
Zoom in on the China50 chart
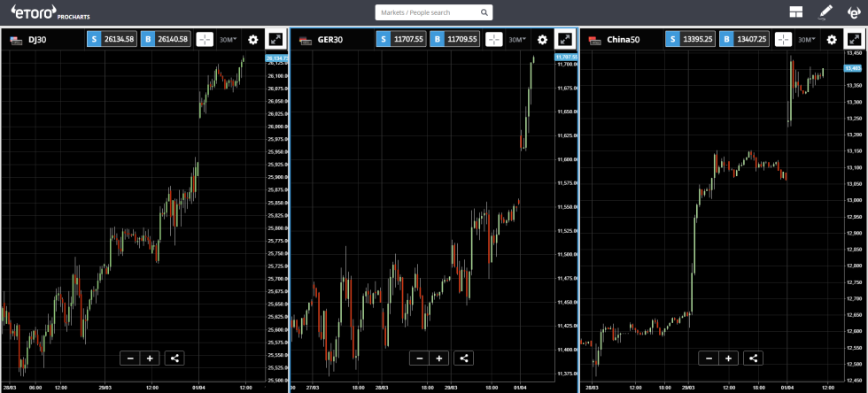(x=728, y=358)
